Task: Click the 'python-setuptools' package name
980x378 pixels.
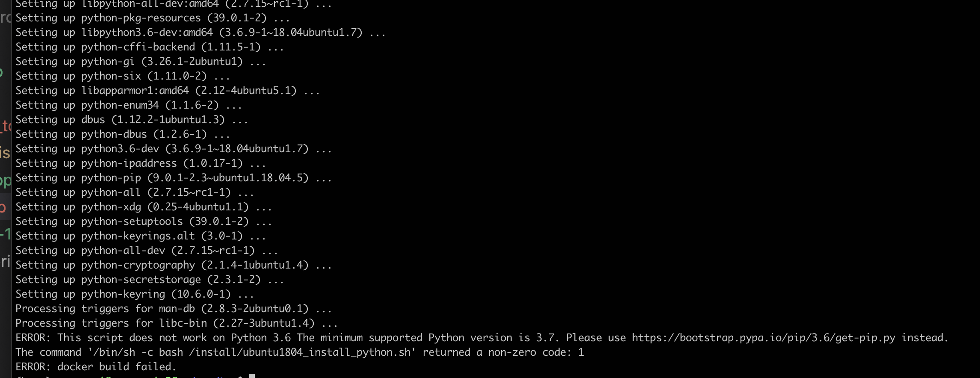Action: pyautogui.click(x=132, y=221)
